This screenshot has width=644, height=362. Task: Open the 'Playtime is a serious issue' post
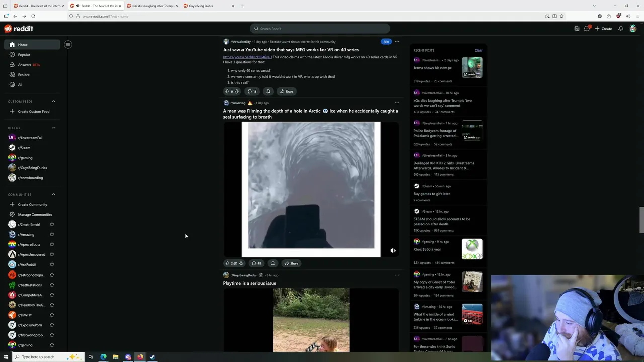250,283
